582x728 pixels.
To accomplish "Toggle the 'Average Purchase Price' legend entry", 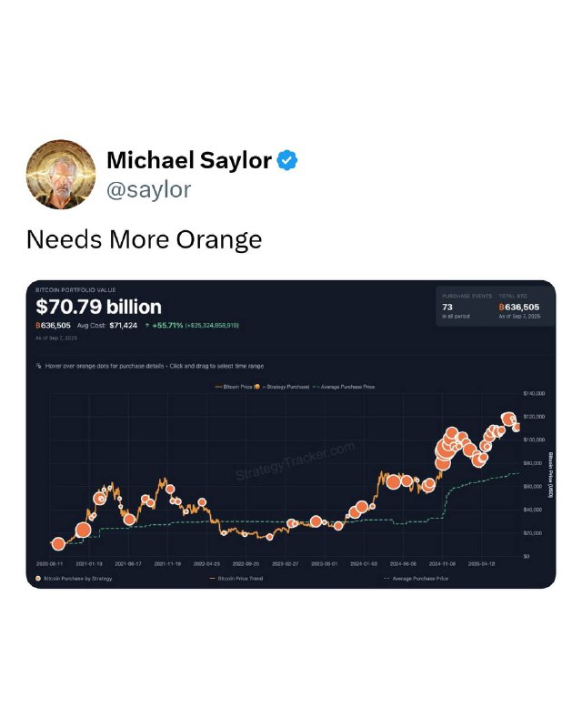I will pos(350,386).
